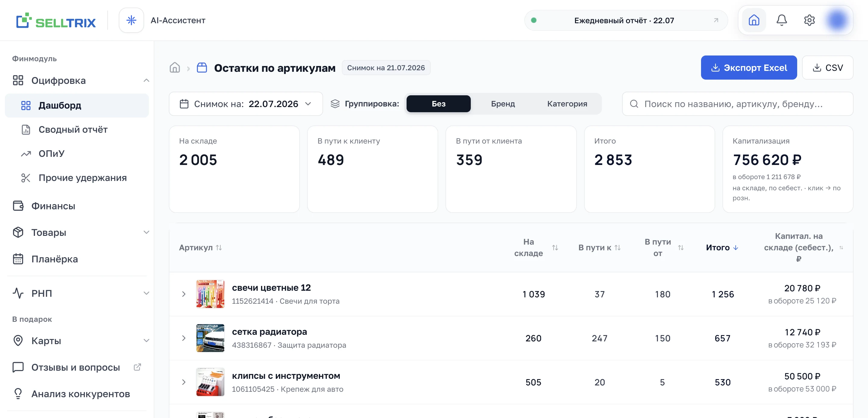Sort by В пути от column arrows
Screen dimensions: 868x418
pyautogui.click(x=681, y=247)
